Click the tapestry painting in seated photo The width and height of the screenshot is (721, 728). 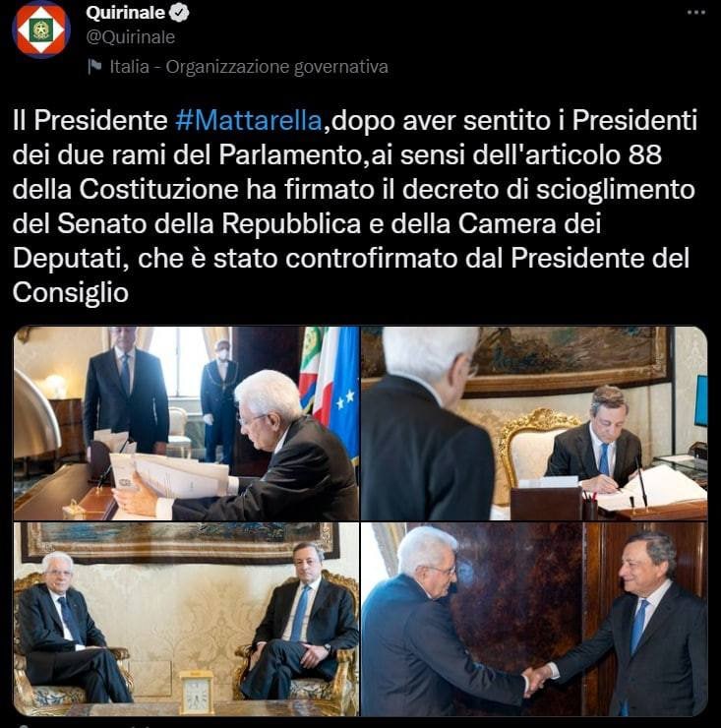click(x=181, y=543)
